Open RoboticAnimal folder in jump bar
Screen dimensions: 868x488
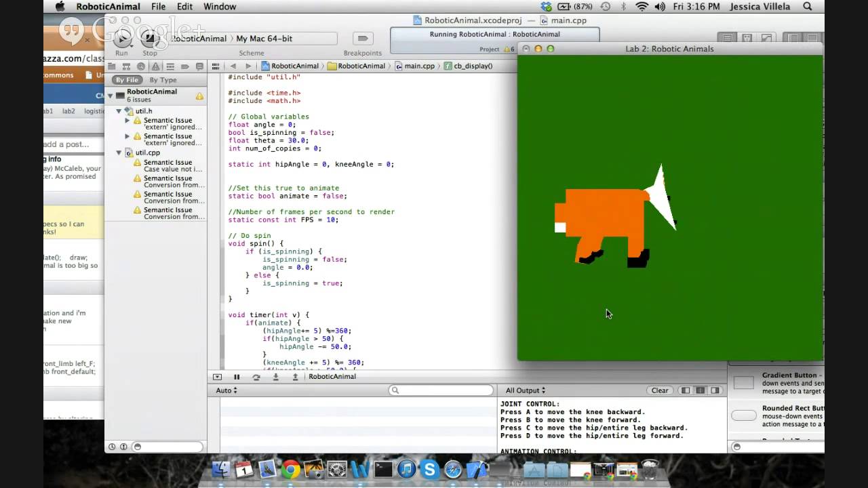tap(356, 66)
